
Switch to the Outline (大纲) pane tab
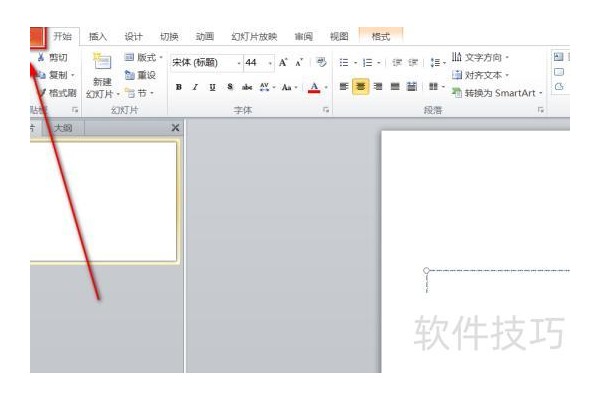[x=63, y=128]
